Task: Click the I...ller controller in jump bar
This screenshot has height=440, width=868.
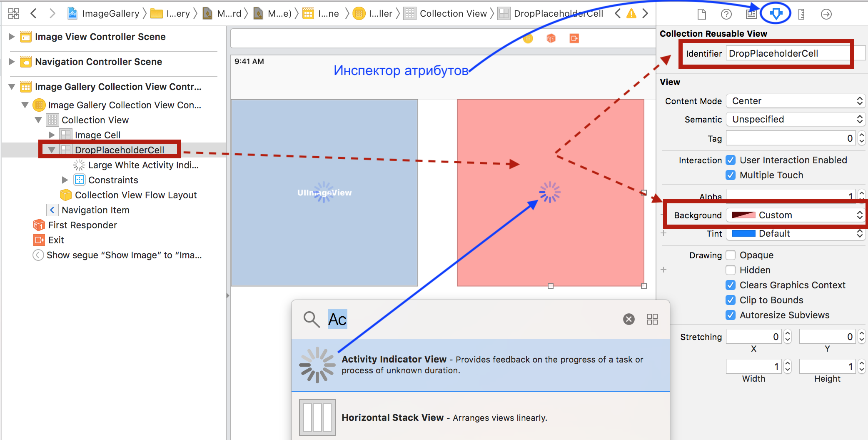Action: point(373,14)
